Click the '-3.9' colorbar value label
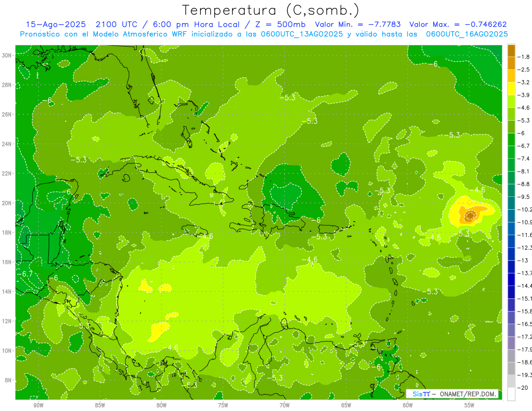This screenshot has width=532, height=411. click(524, 95)
